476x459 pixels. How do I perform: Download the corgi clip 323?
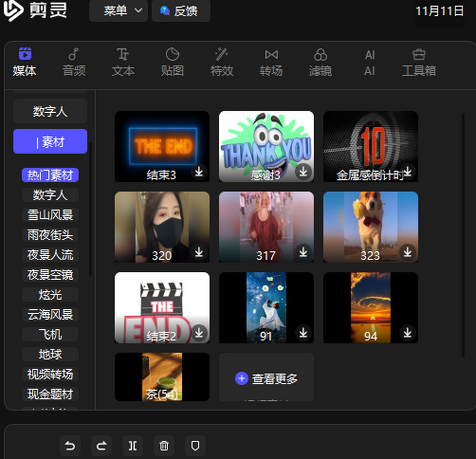407,252
